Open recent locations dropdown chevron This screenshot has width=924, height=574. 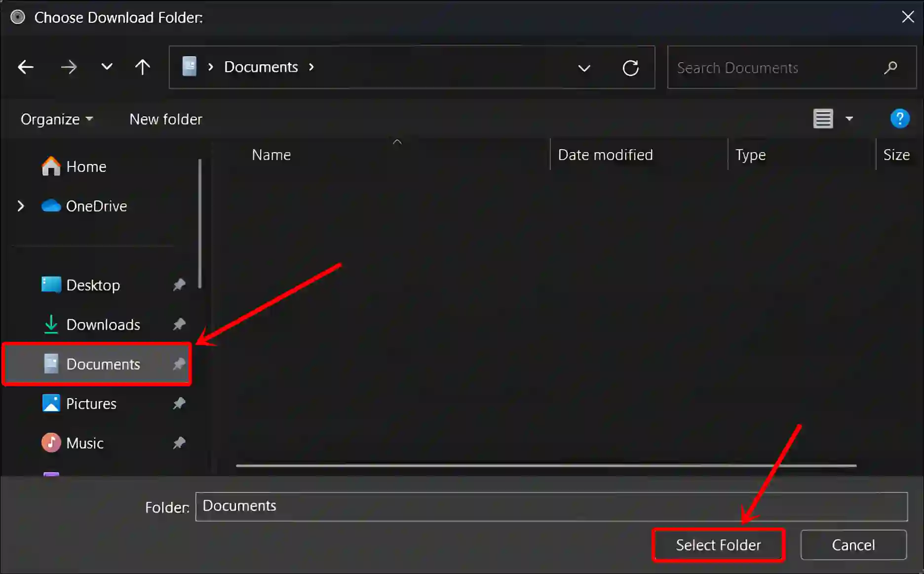point(107,67)
